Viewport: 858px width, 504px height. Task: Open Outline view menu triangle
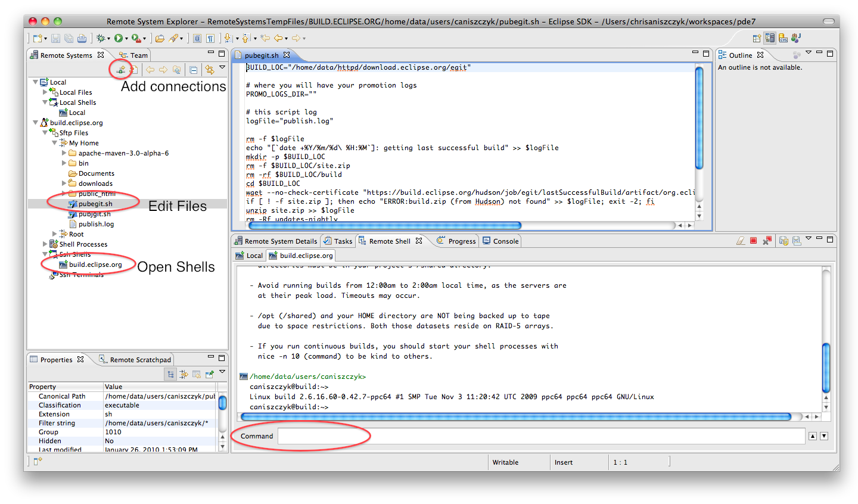pyautogui.click(x=809, y=52)
